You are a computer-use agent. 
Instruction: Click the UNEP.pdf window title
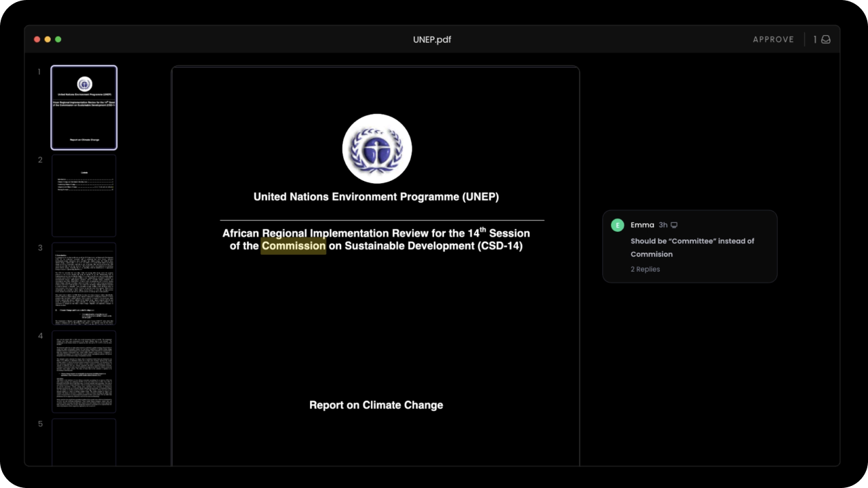pyautogui.click(x=432, y=39)
